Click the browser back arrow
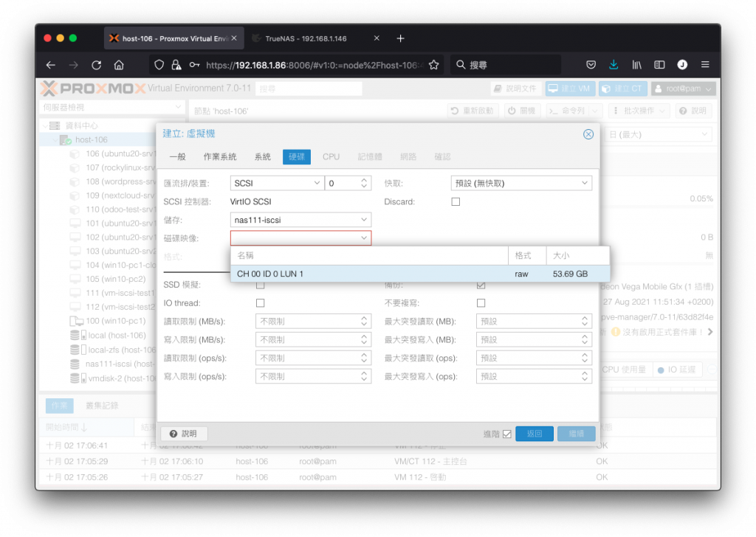The height and width of the screenshot is (537, 756). (51, 65)
